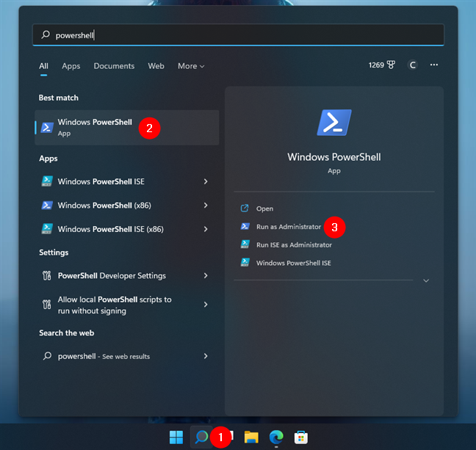The image size is (476, 450).
Task: Switch to the Documents tab
Action: pyautogui.click(x=114, y=66)
